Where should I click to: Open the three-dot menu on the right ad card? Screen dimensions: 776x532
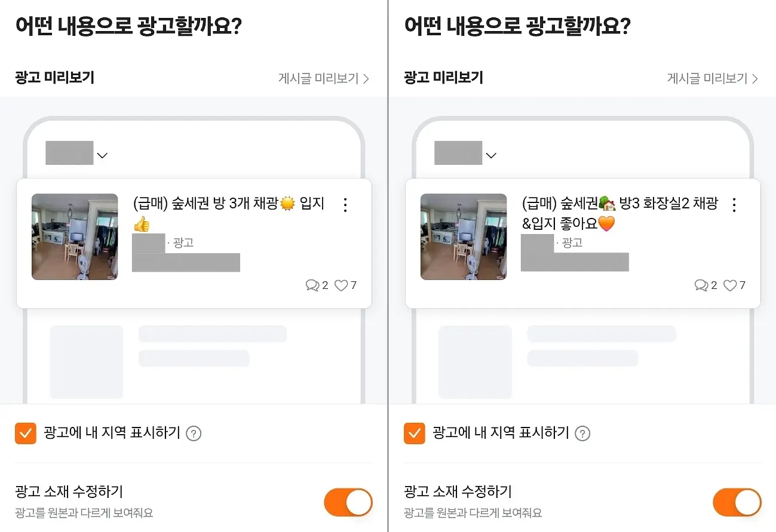click(734, 205)
